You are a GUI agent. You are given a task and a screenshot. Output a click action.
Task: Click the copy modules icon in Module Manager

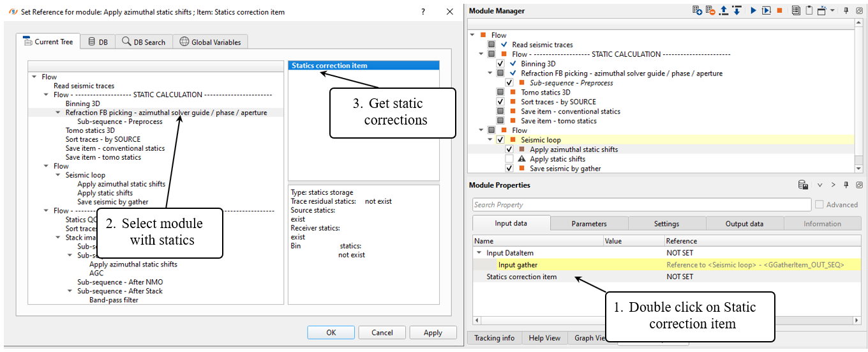[x=796, y=11]
